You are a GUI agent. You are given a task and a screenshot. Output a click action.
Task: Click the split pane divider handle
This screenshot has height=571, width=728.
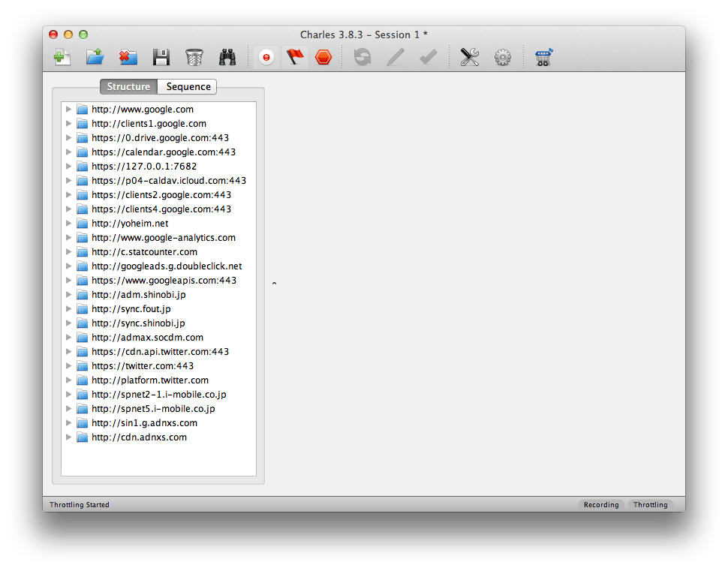tap(274, 283)
